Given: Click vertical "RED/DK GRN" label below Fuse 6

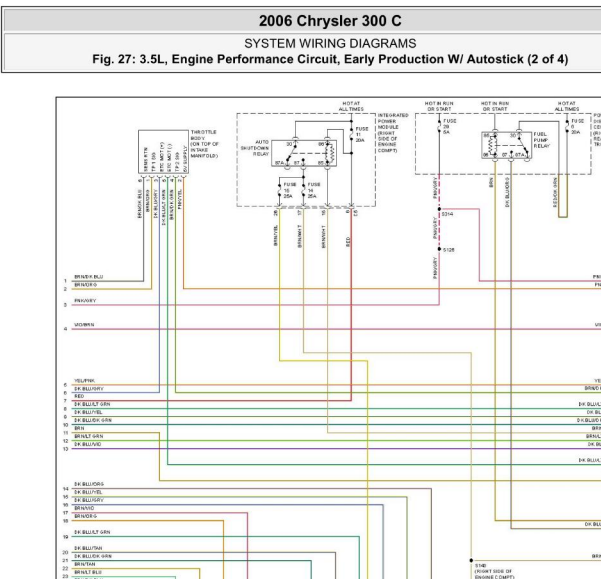Looking at the screenshot, I should 555,192.
